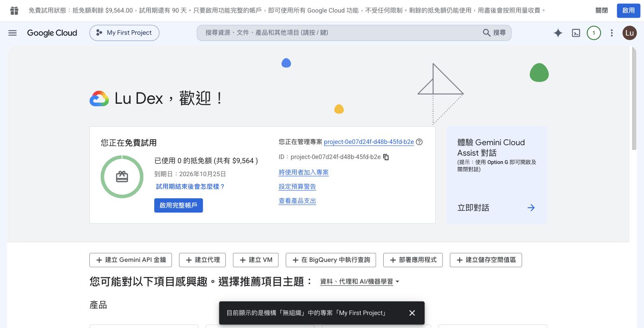Click the 建立儲存空間值區 button
The width and height of the screenshot is (644, 328).
click(x=486, y=260)
